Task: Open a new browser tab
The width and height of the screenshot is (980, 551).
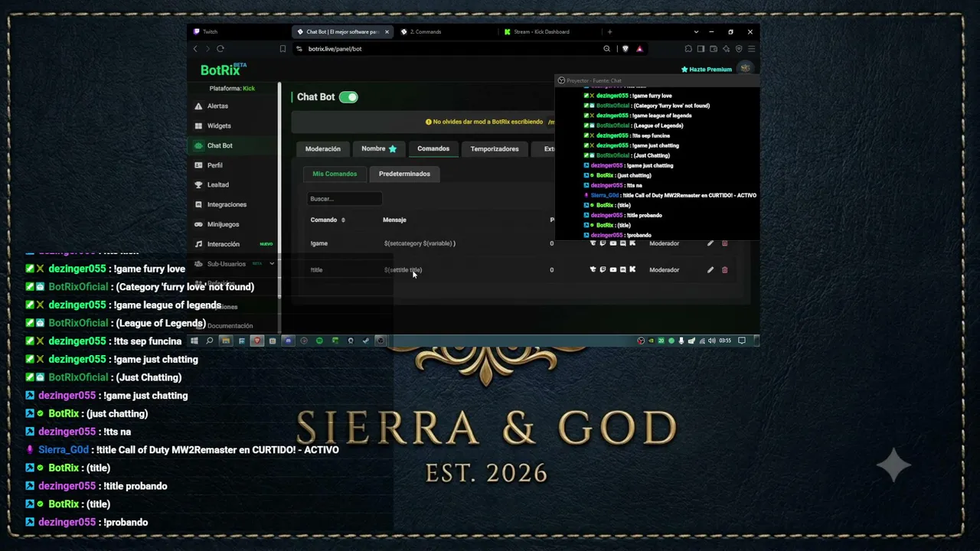Action: tap(609, 32)
